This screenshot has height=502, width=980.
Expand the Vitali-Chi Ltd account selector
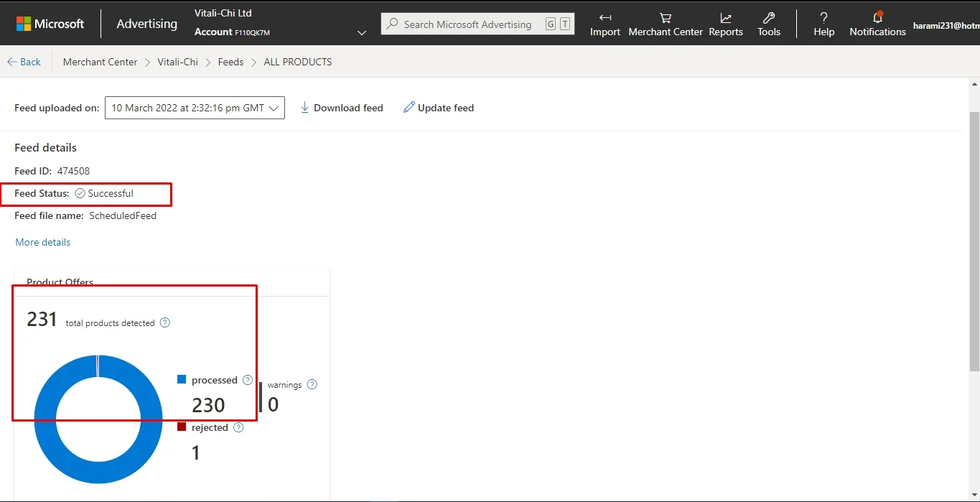[x=362, y=32]
